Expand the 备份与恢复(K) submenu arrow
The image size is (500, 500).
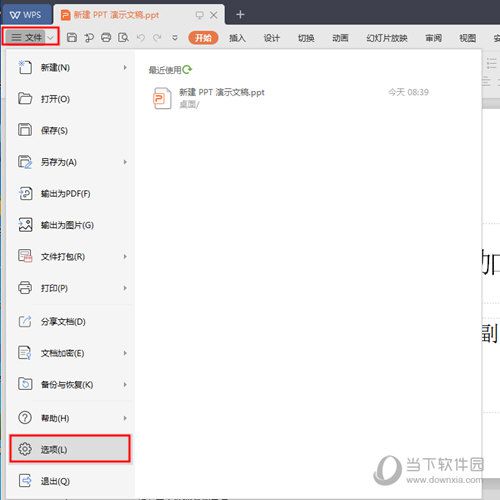pos(125,384)
